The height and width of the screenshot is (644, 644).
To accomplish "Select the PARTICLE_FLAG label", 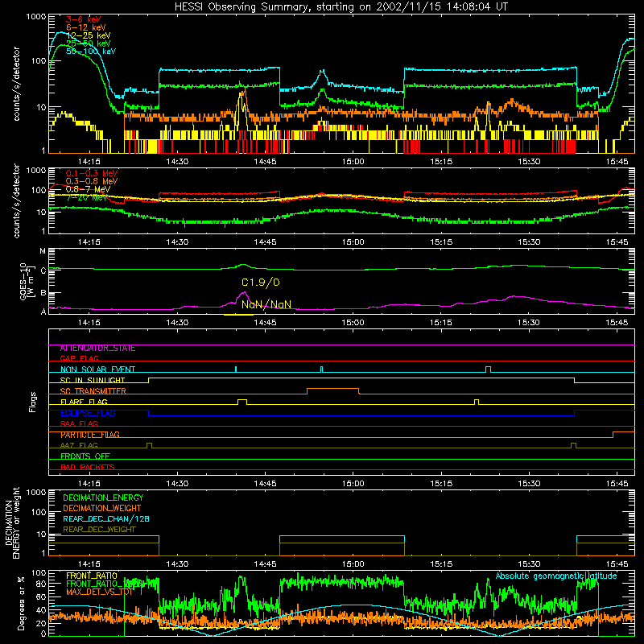I will click(x=90, y=435).
